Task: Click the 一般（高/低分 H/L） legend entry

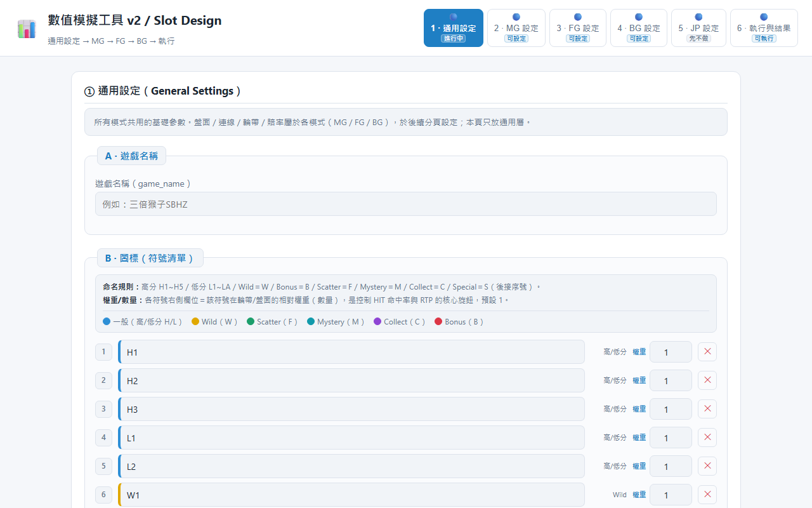Action: click(x=143, y=322)
